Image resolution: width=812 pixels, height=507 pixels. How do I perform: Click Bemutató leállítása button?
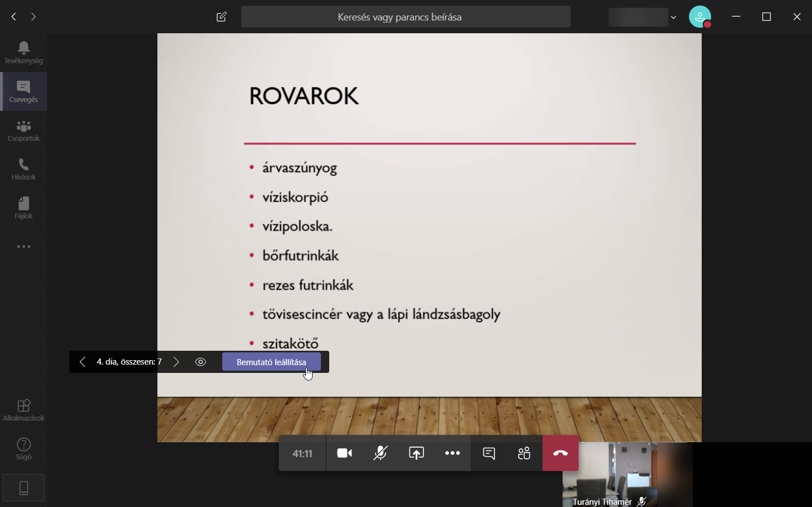271,362
